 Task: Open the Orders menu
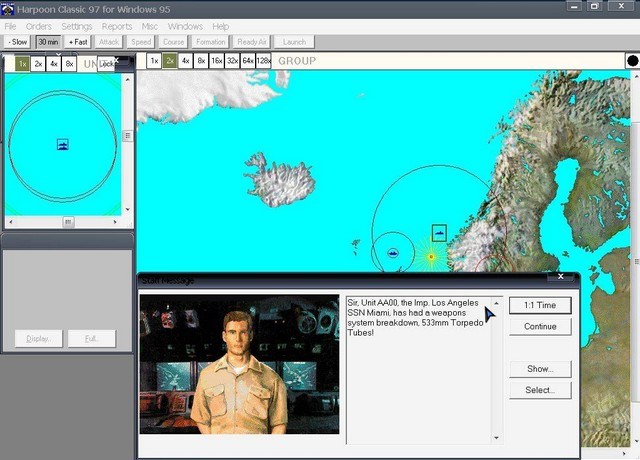pyautogui.click(x=38, y=26)
